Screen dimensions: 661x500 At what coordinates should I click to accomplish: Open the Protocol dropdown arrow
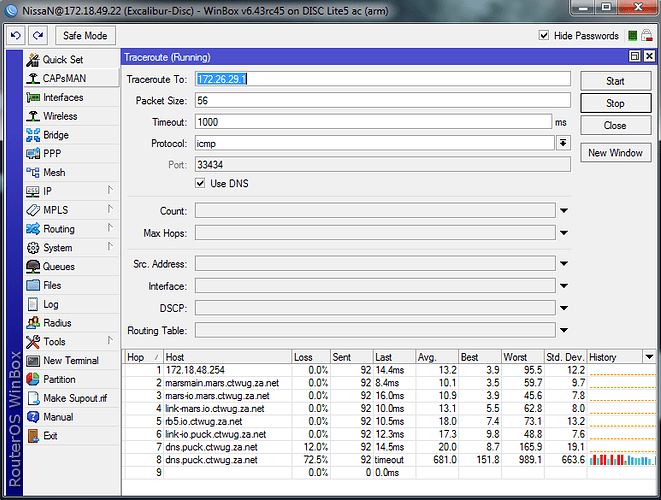pyautogui.click(x=563, y=143)
